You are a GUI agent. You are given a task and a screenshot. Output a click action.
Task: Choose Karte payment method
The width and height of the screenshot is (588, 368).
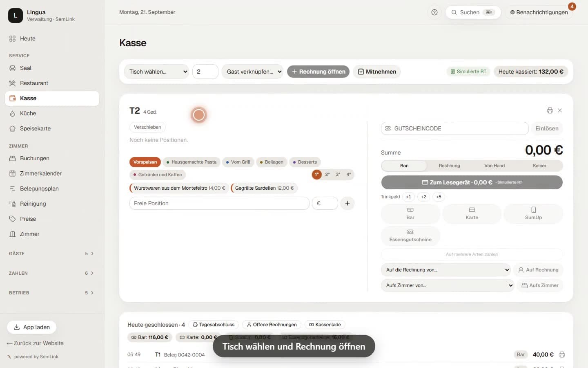tap(472, 213)
